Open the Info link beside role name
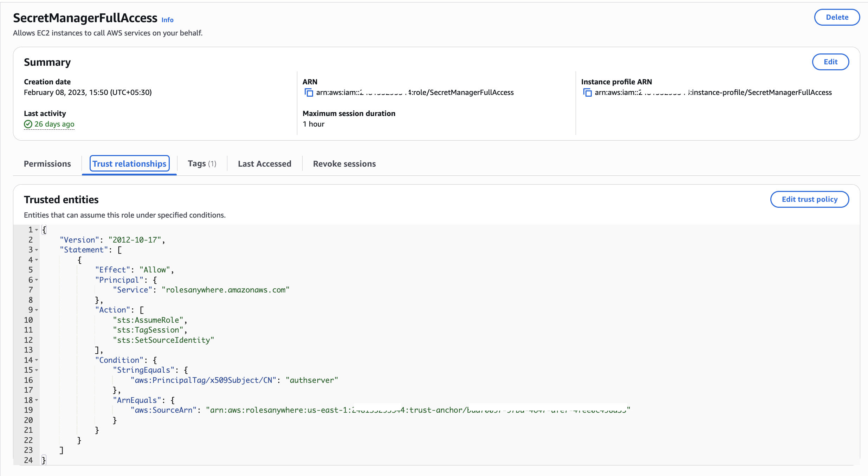The image size is (868, 476). (x=167, y=20)
